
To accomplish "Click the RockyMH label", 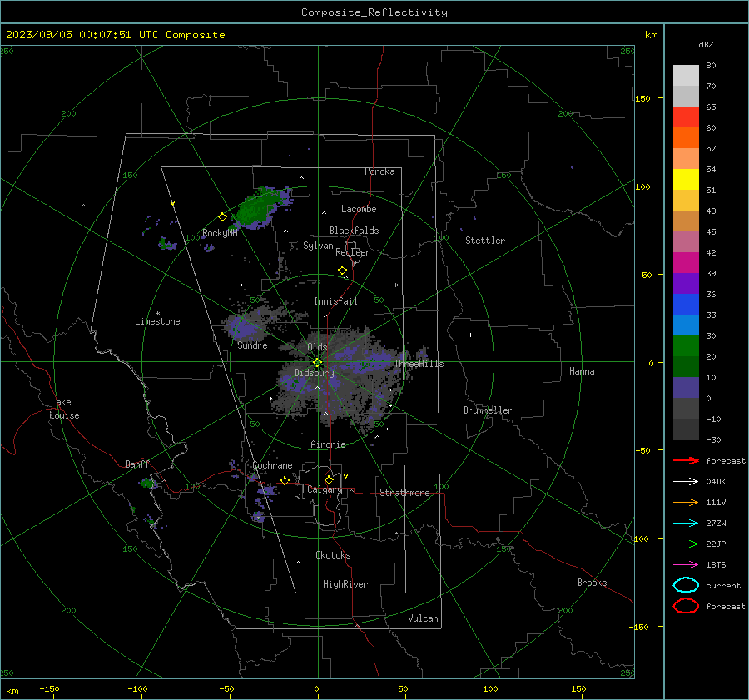I will pos(220,233).
